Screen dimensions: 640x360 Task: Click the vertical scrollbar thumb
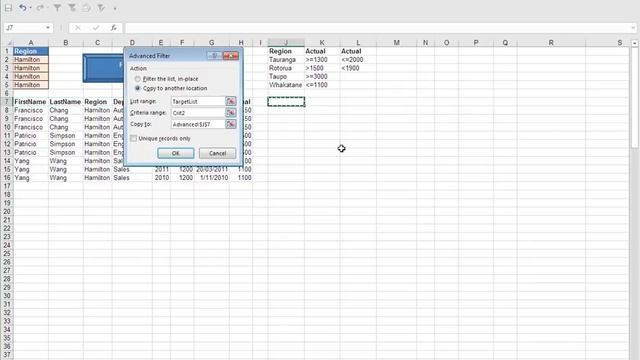[634, 98]
